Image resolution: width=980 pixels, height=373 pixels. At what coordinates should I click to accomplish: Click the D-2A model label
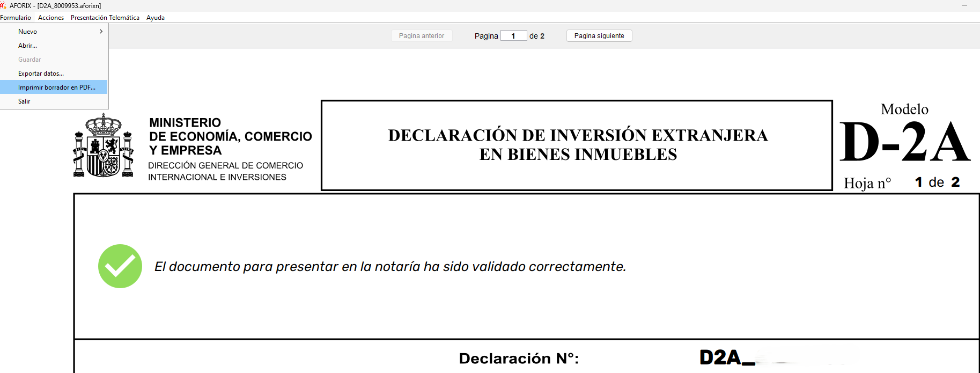(905, 142)
